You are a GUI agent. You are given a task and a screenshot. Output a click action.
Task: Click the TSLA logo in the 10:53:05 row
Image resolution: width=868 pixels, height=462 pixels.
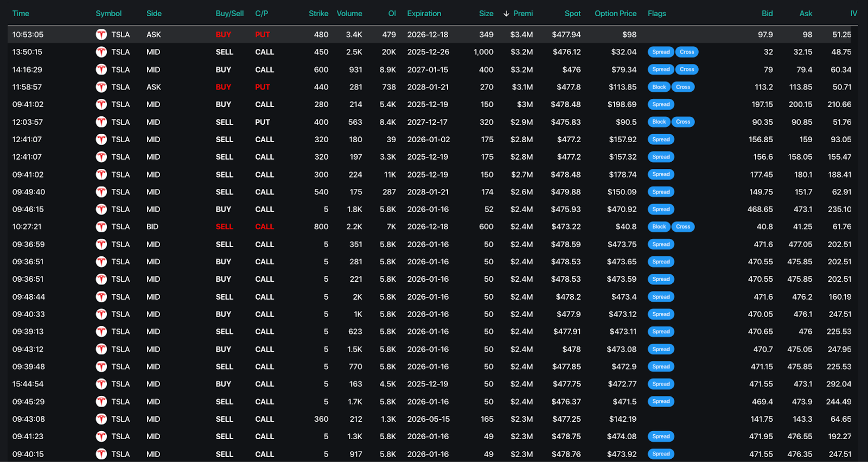[x=101, y=35]
